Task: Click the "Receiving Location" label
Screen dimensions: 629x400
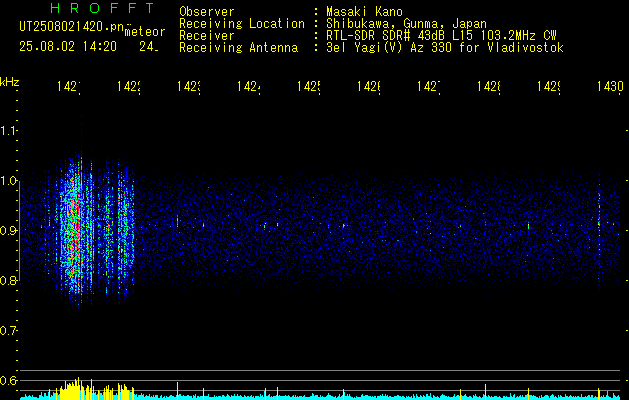Action: pyautogui.click(x=242, y=24)
